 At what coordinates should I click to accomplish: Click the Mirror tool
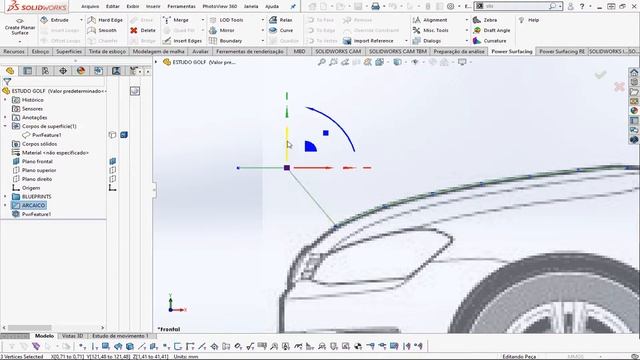222,30
